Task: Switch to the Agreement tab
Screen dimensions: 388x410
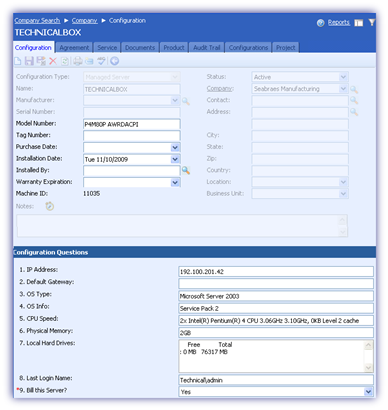Action: (74, 48)
